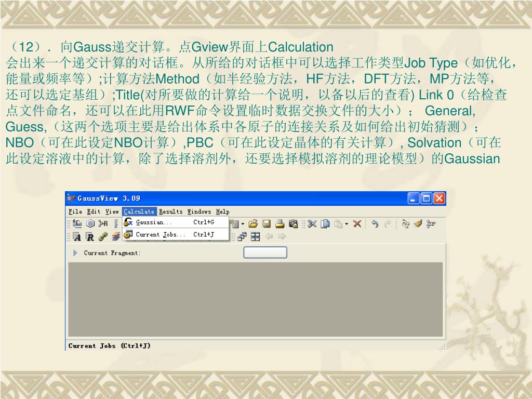Click the window resize grip in the corner
This screenshot has height=399, width=532.
pyautogui.click(x=442, y=347)
